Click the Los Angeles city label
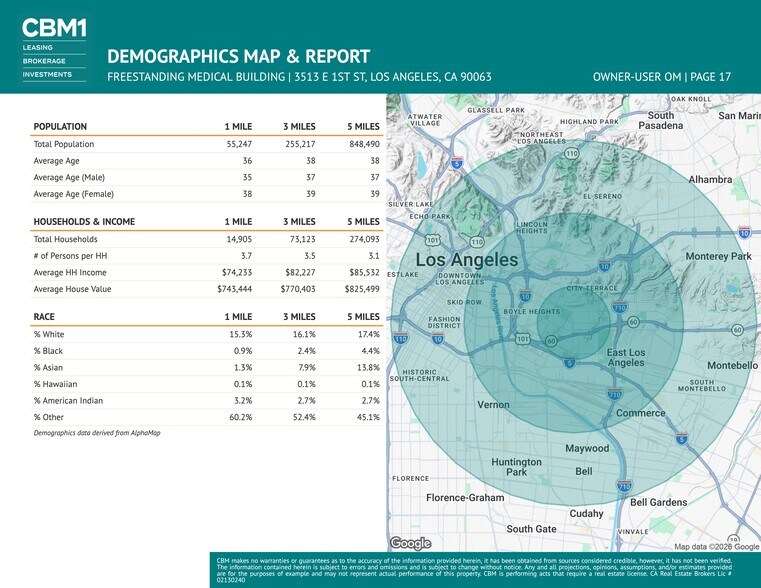Image resolution: width=761 pixels, height=588 pixels. tap(466, 260)
